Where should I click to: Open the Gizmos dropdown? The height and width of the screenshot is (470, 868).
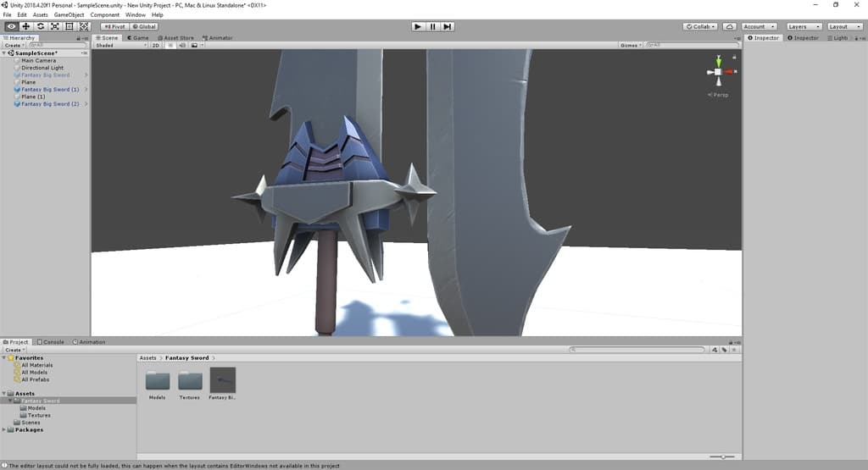point(631,45)
